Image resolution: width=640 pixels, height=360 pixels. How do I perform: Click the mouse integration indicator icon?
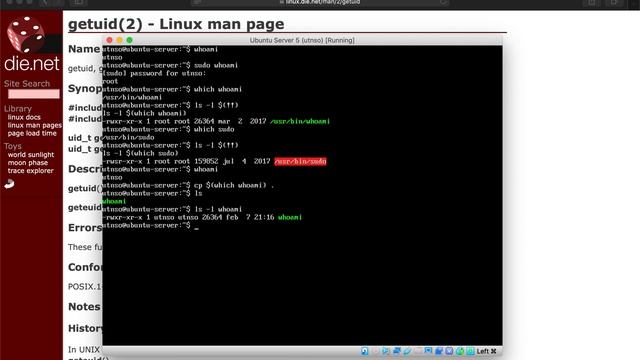click(x=460, y=351)
